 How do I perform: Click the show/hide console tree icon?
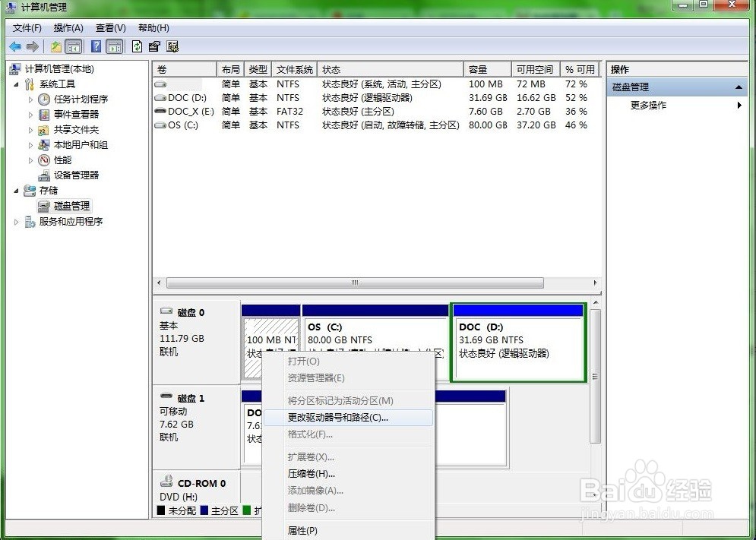74,46
